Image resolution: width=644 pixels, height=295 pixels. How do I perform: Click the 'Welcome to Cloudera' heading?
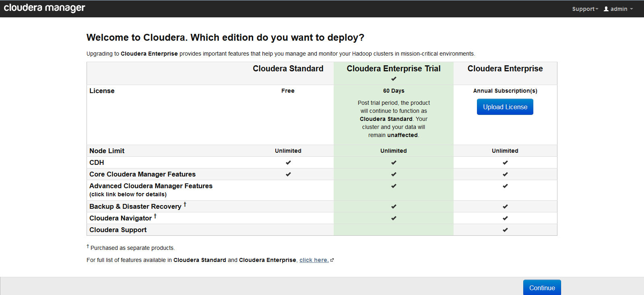[x=225, y=37]
